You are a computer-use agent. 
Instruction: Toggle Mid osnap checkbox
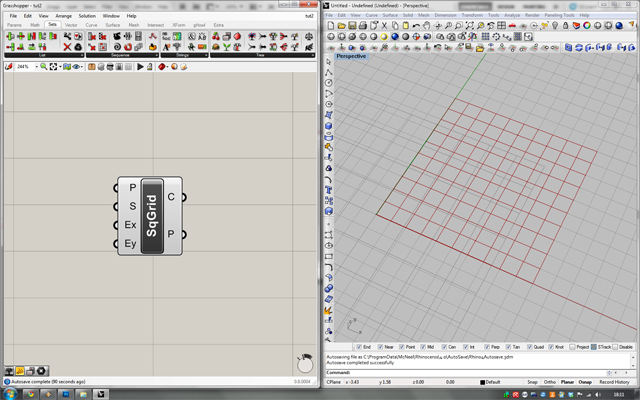tap(423, 347)
